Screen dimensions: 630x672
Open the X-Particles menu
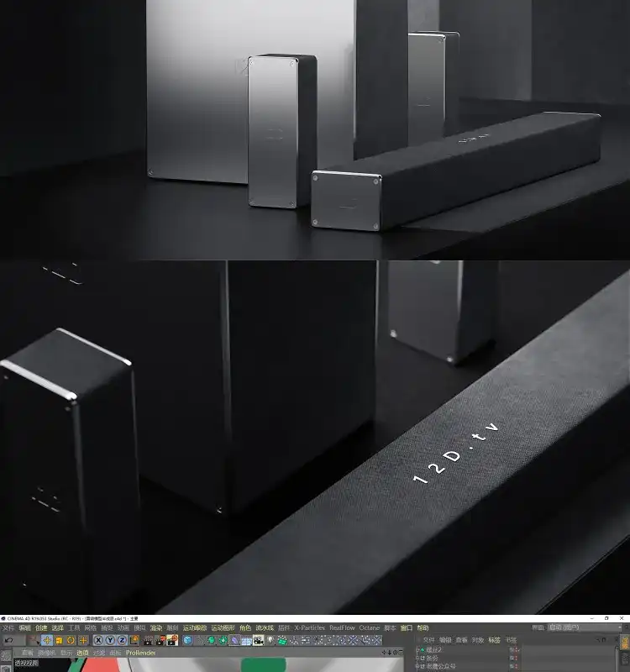[309, 627]
